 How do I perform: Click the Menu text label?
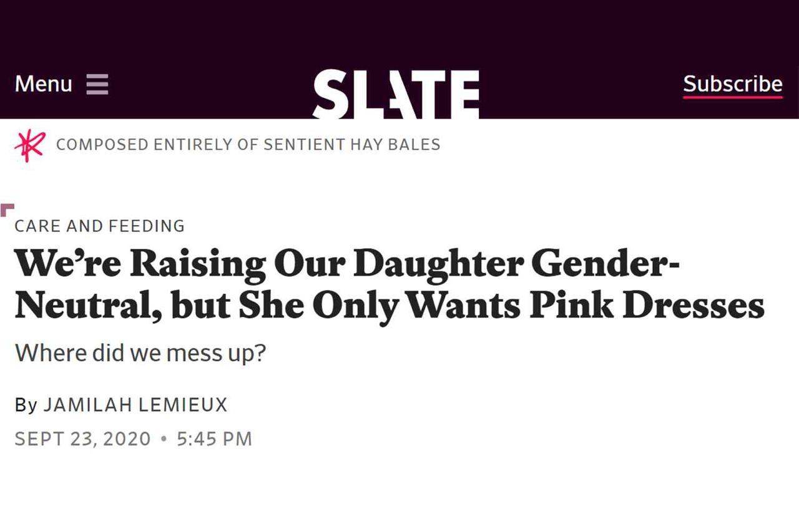tap(44, 84)
